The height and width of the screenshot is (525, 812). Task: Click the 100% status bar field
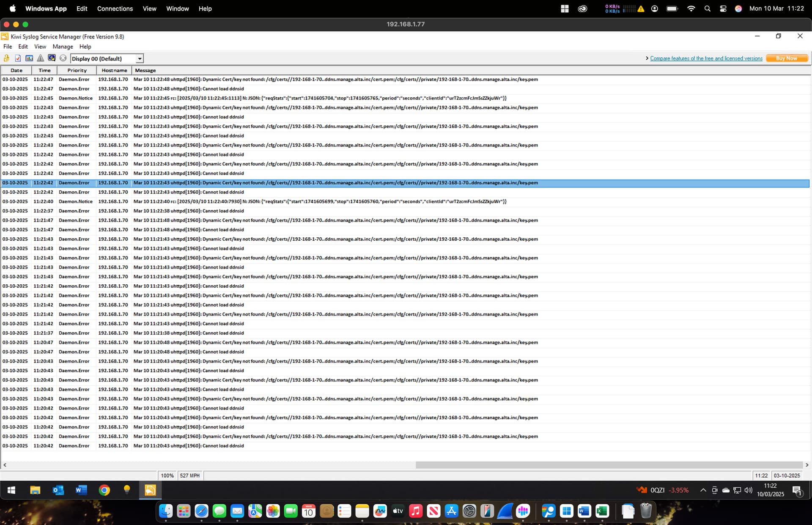pos(167,476)
